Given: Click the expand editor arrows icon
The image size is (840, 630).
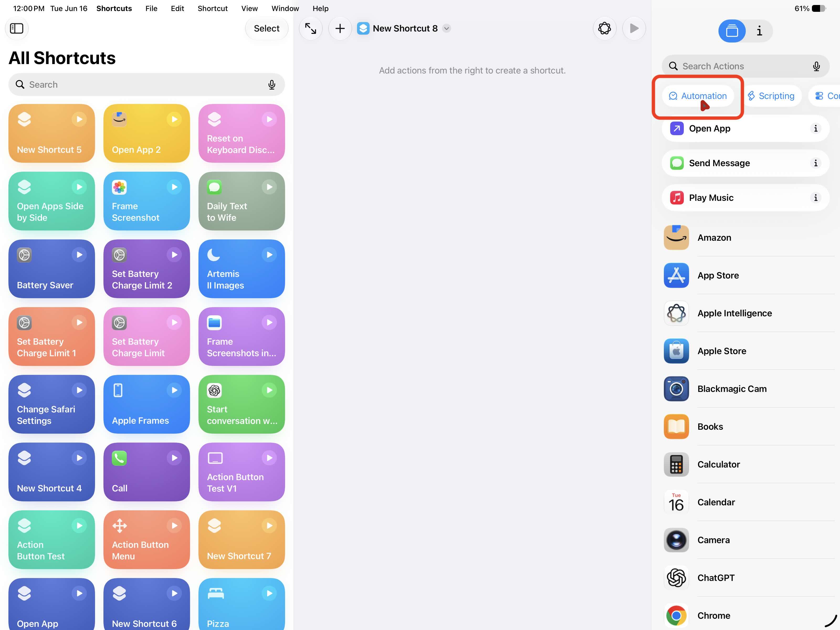Looking at the screenshot, I should click(311, 28).
